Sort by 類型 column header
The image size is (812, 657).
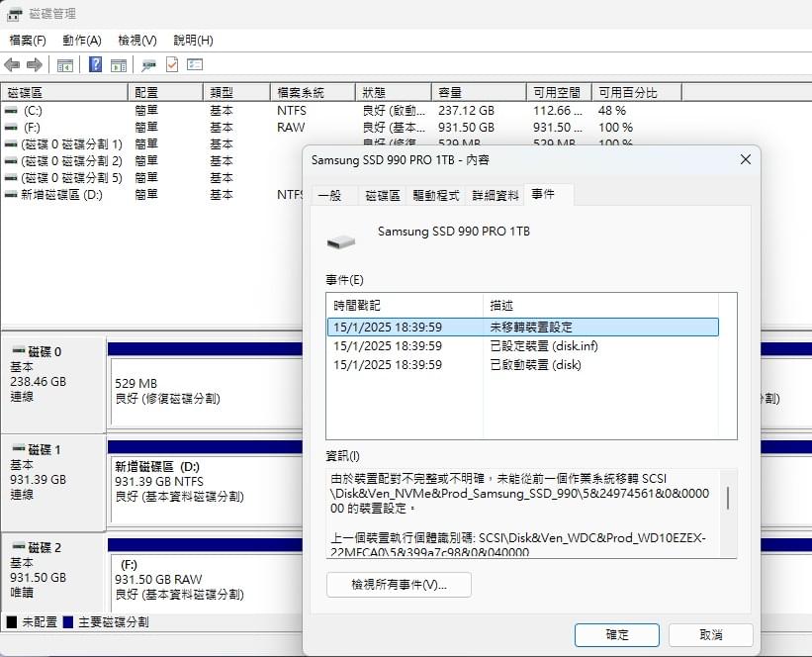(x=236, y=92)
